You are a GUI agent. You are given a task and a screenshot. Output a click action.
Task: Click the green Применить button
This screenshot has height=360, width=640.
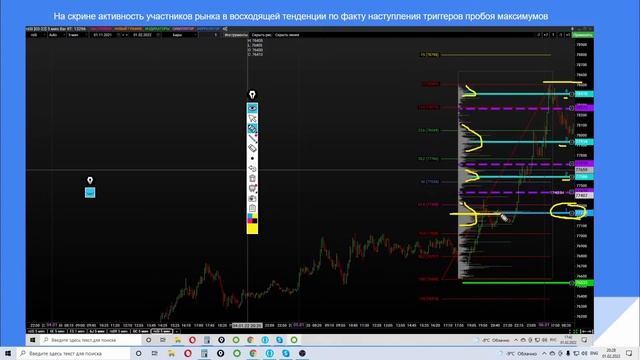pos(583,35)
